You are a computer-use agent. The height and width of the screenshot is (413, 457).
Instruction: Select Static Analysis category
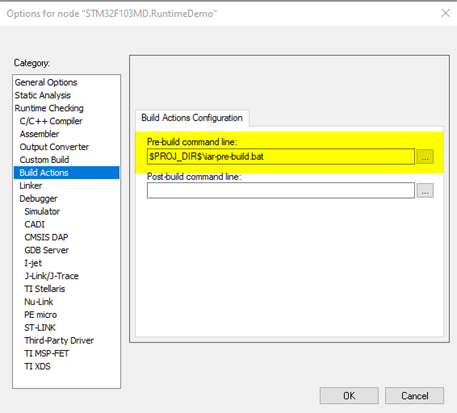click(43, 95)
